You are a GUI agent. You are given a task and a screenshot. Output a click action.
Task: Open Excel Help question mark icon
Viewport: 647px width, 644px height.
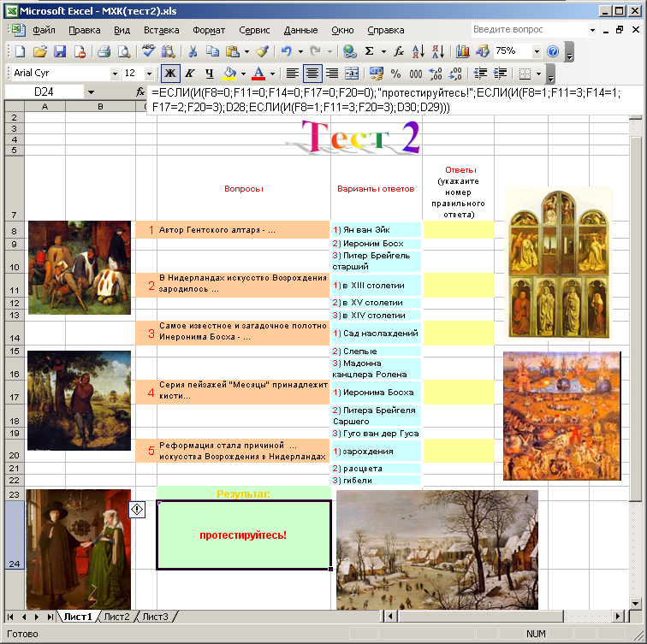coord(553,51)
